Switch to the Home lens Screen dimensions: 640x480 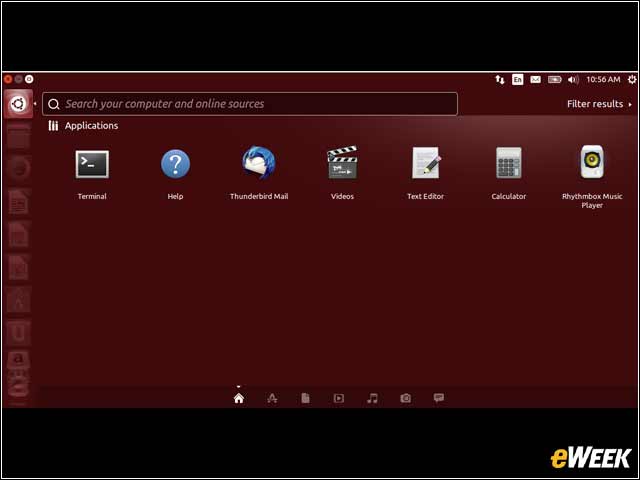pyautogui.click(x=239, y=398)
